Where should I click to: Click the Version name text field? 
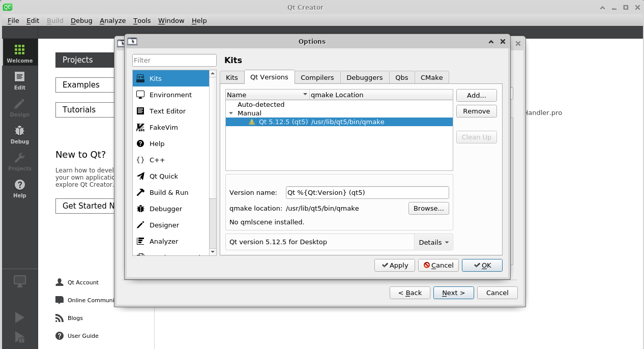(x=367, y=193)
